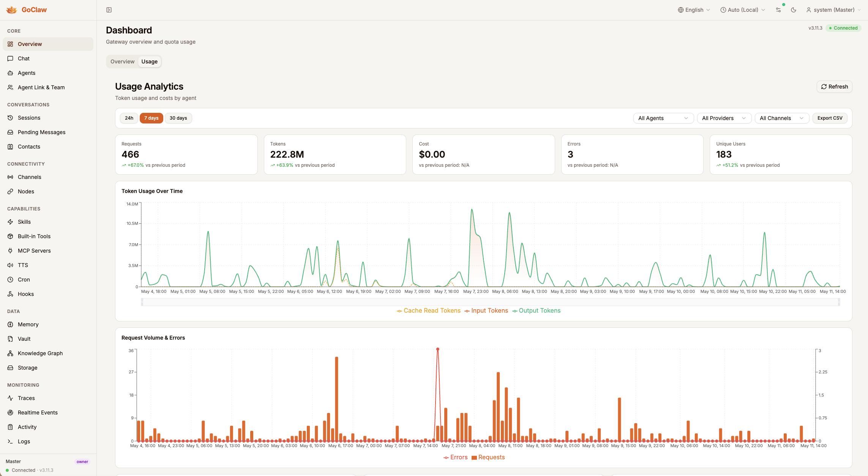Open the English language dropdown
Viewport: 868px width, 476px height.
pos(694,10)
